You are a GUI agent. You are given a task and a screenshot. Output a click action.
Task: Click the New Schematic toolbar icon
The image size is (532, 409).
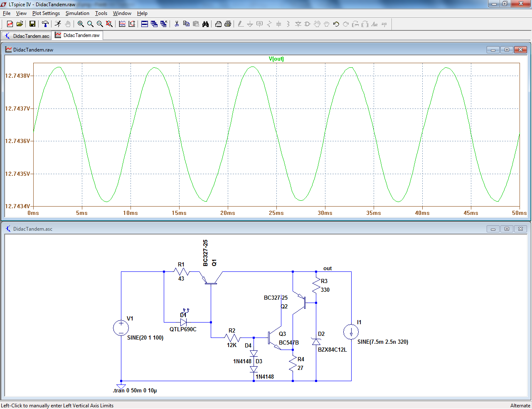click(10, 24)
